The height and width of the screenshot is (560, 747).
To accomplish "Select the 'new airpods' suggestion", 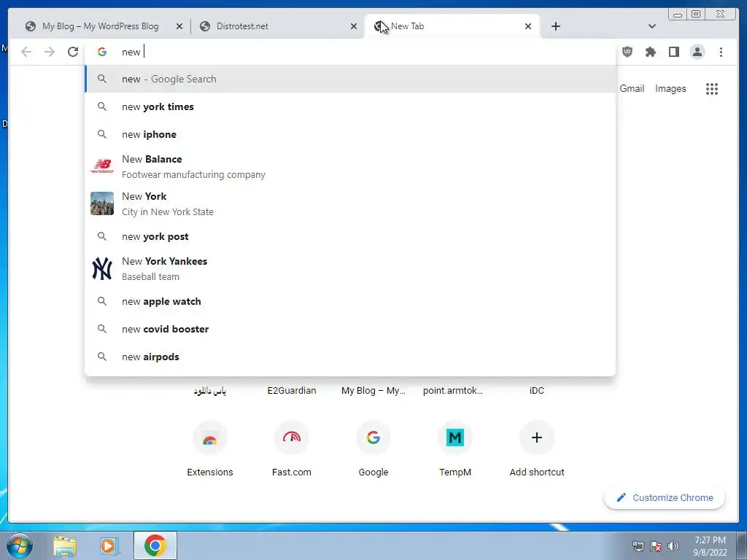I will coord(350,357).
